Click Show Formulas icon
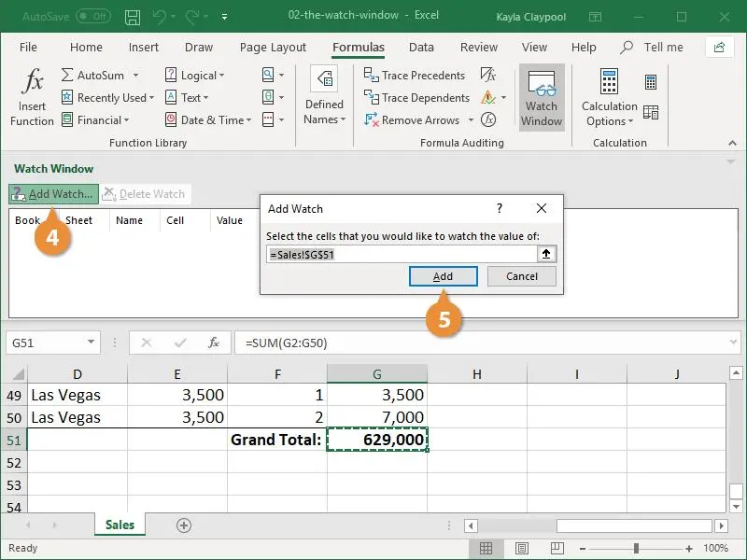Screen dimensions: 747x560 [487, 75]
